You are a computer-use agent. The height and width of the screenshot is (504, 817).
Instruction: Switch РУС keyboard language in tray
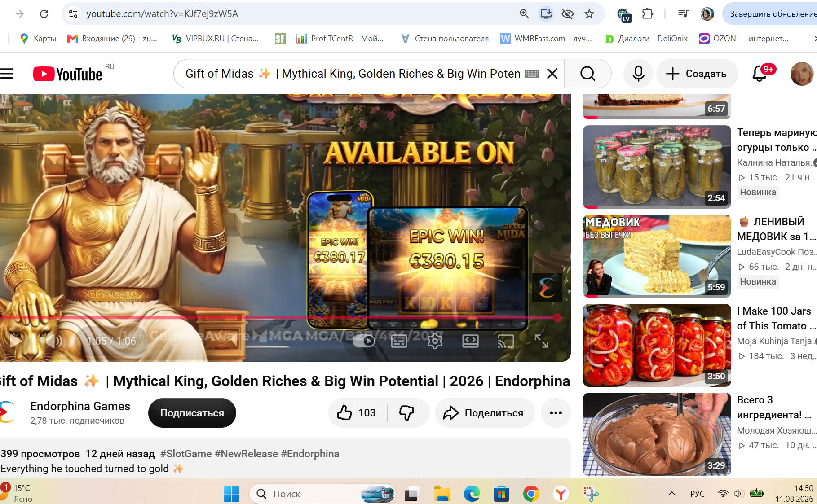[698, 494]
